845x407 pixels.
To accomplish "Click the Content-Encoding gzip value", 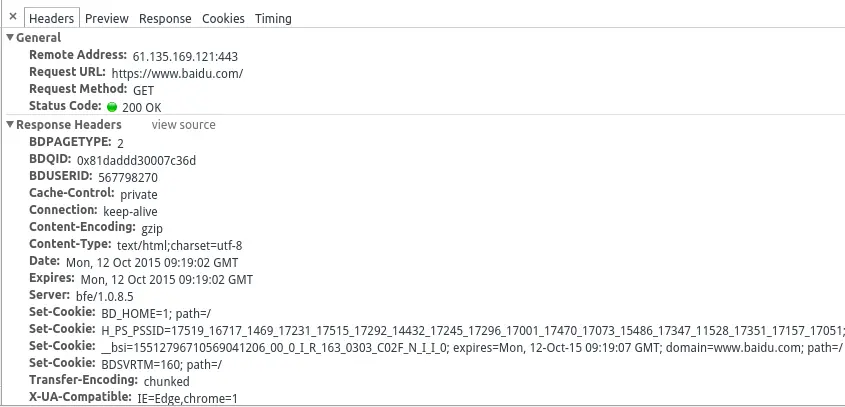I will click(x=152, y=228).
